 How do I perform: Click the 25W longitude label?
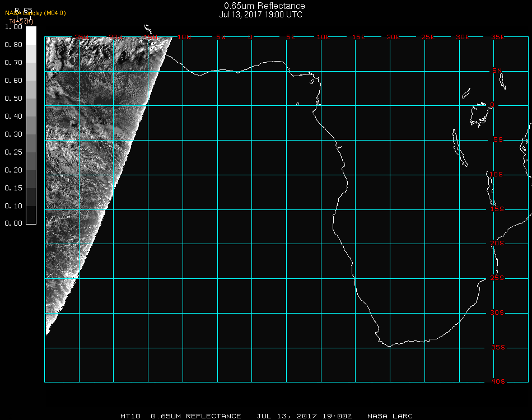point(81,38)
